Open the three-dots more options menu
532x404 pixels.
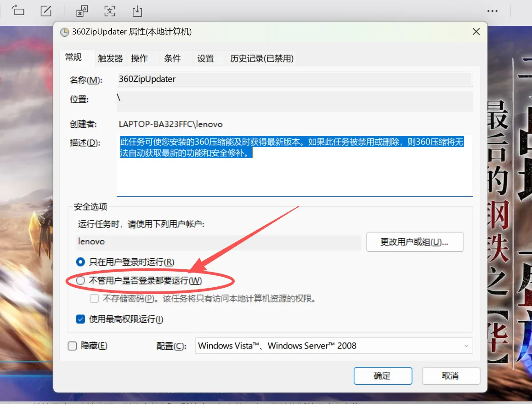(492, 11)
